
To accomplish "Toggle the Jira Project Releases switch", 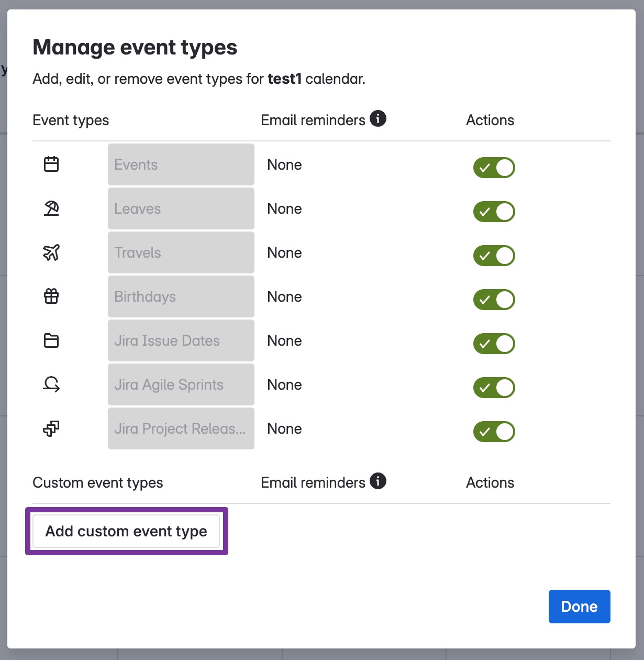I will click(x=494, y=432).
